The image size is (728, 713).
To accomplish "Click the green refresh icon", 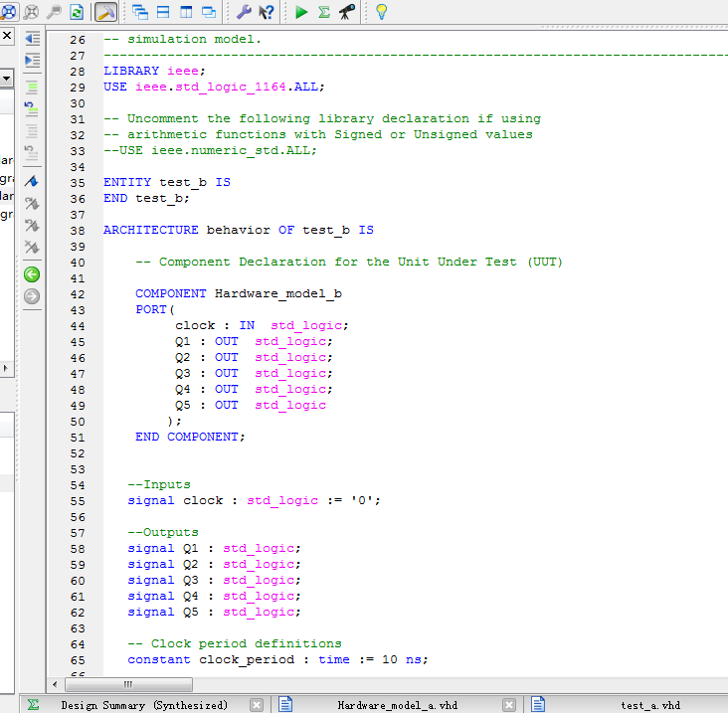I will click(77, 12).
